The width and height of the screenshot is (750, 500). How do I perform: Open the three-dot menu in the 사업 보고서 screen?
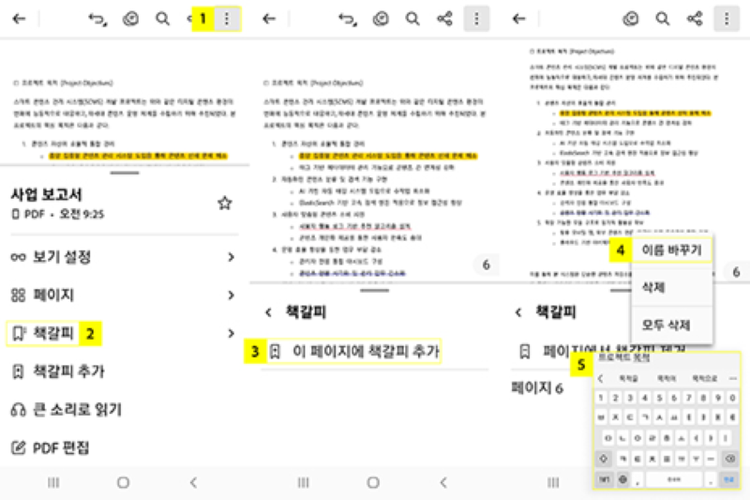pos(227,19)
